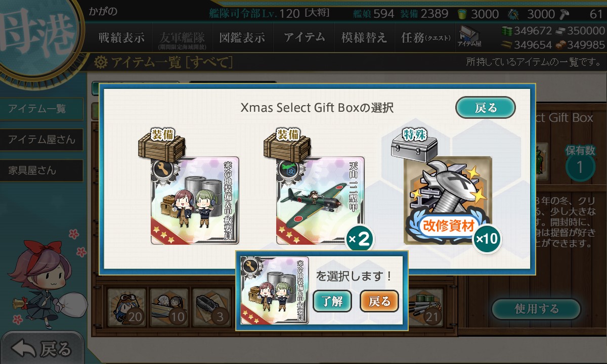Open the 戦績表示 menu
607x364 pixels.
click(x=121, y=37)
